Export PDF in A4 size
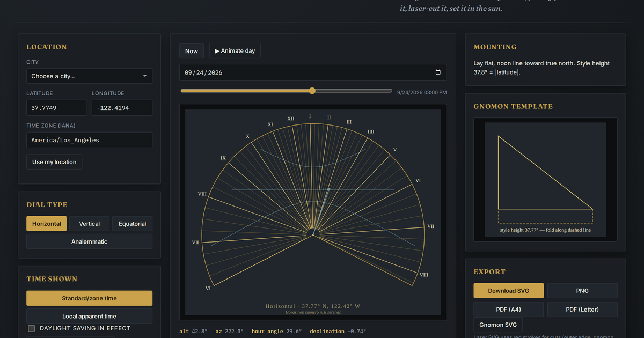The width and height of the screenshot is (644, 338). [509, 310]
